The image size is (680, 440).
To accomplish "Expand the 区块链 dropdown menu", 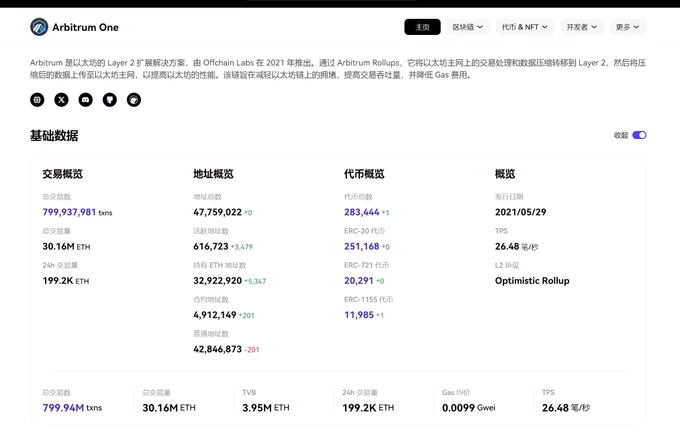I will 468,27.
